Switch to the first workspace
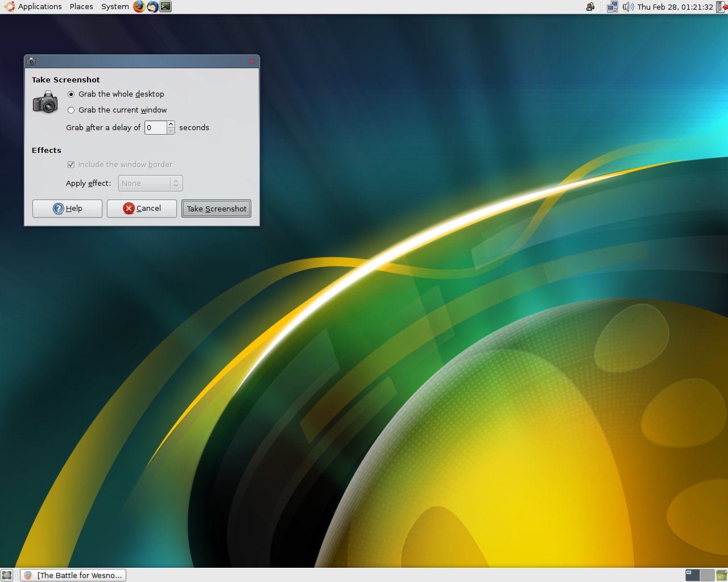The image size is (728, 582). tap(693, 575)
